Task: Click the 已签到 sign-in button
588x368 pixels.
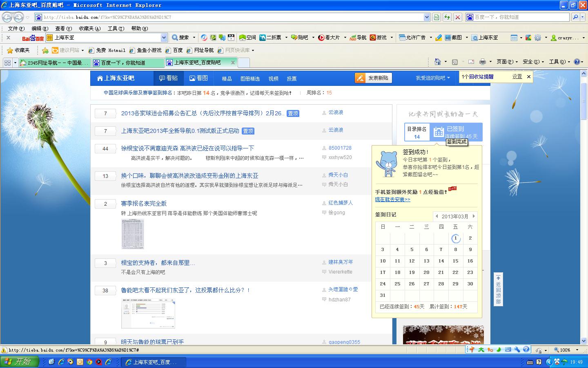Action: tap(456, 132)
